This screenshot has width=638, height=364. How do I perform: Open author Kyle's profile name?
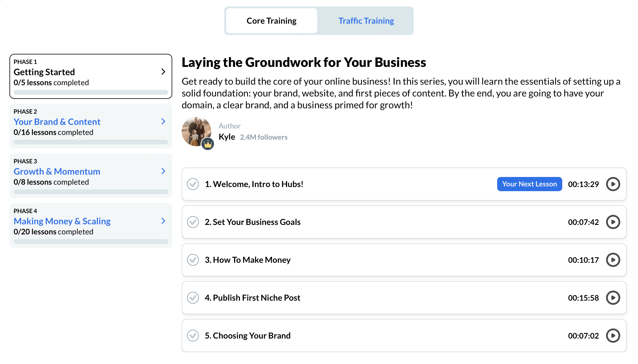point(227,137)
